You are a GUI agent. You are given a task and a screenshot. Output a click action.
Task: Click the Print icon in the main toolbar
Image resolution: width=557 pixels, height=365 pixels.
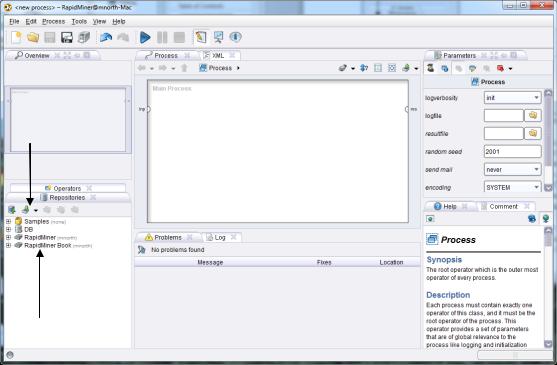(x=84, y=37)
